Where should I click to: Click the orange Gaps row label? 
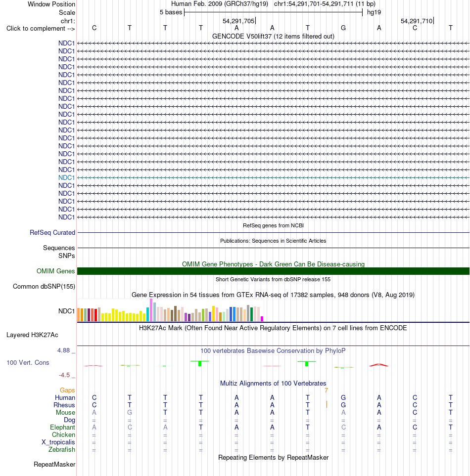tap(67, 390)
